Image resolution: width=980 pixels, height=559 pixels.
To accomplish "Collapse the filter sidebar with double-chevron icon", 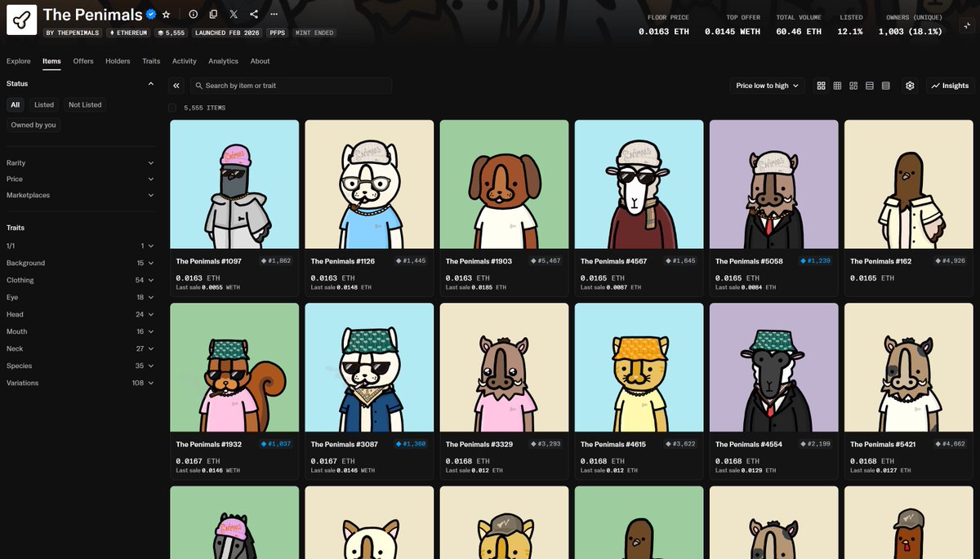I will coord(176,86).
